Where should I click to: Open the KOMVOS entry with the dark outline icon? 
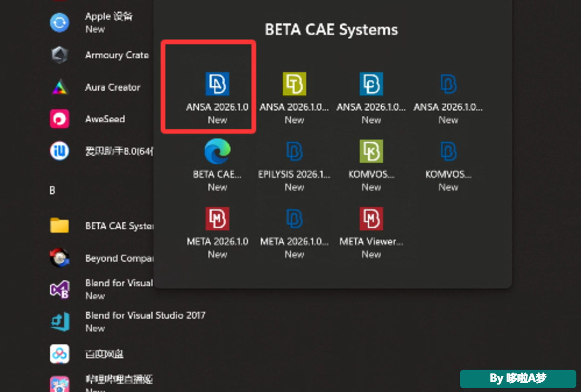448,165
